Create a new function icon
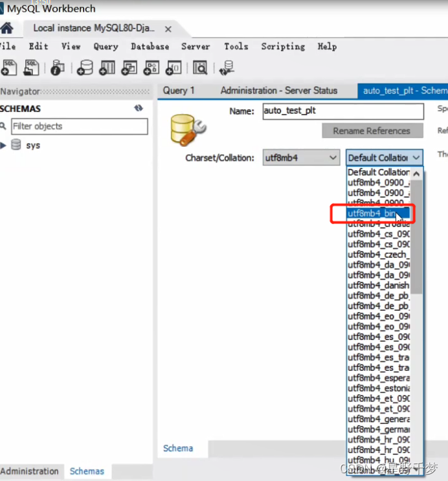Image resolution: width=448 pixels, height=481 pixels. (x=174, y=67)
